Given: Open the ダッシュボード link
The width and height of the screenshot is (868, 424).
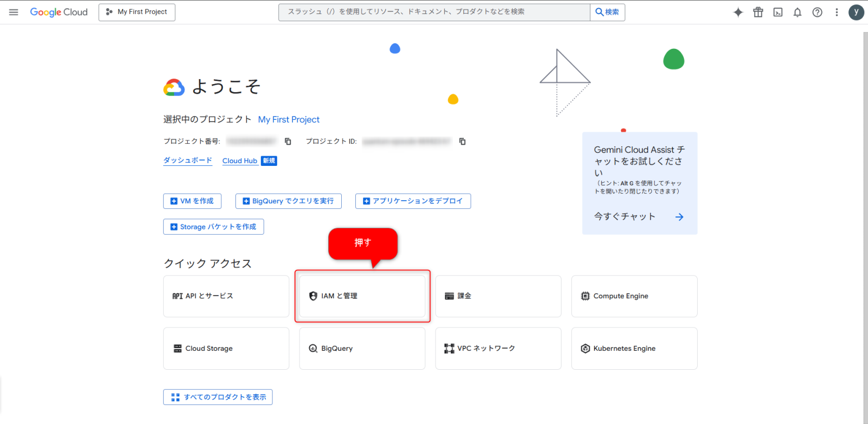Looking at the screenshot, I should 188,160.
